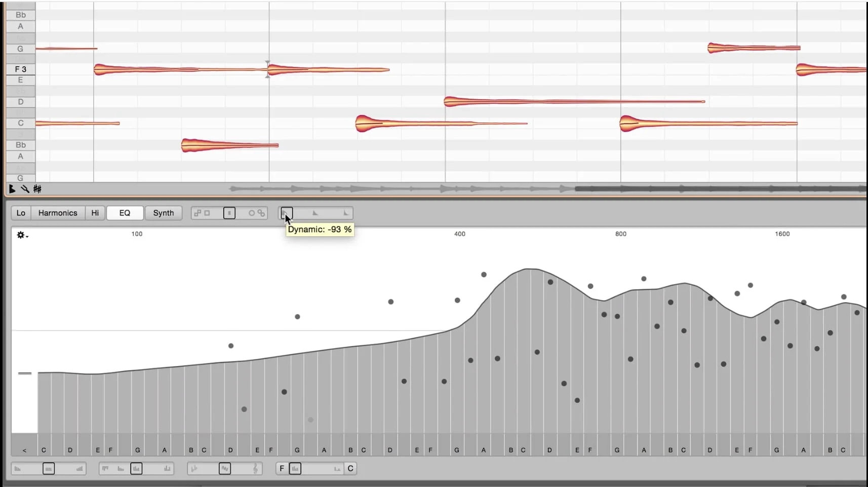Click the left triangle expander next to Dynamic control
Screen dimensions: 868x487
click(315, 213)
